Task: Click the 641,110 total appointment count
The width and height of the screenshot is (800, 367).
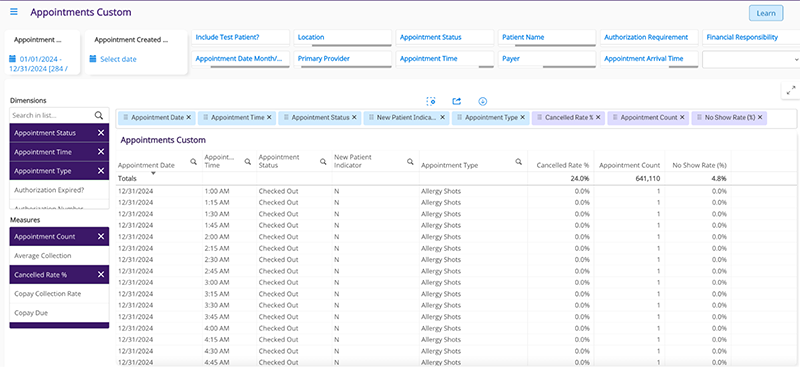Action: click(648, 179)
